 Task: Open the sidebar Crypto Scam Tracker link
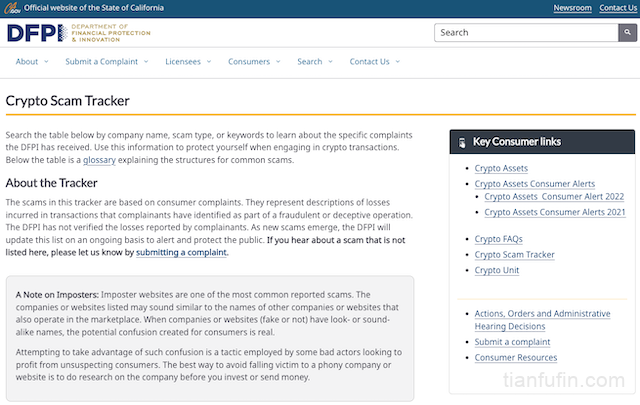tap(514, 255)
